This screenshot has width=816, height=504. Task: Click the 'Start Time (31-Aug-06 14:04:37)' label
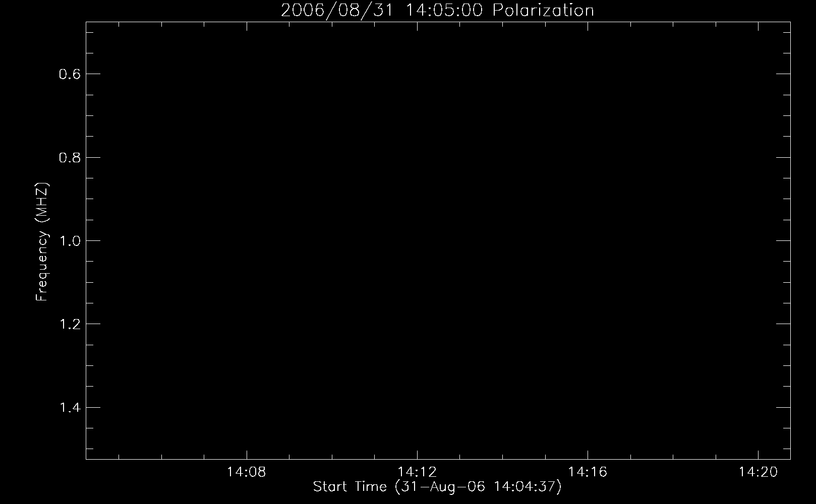pyautogui.click(x=437, y=487)
